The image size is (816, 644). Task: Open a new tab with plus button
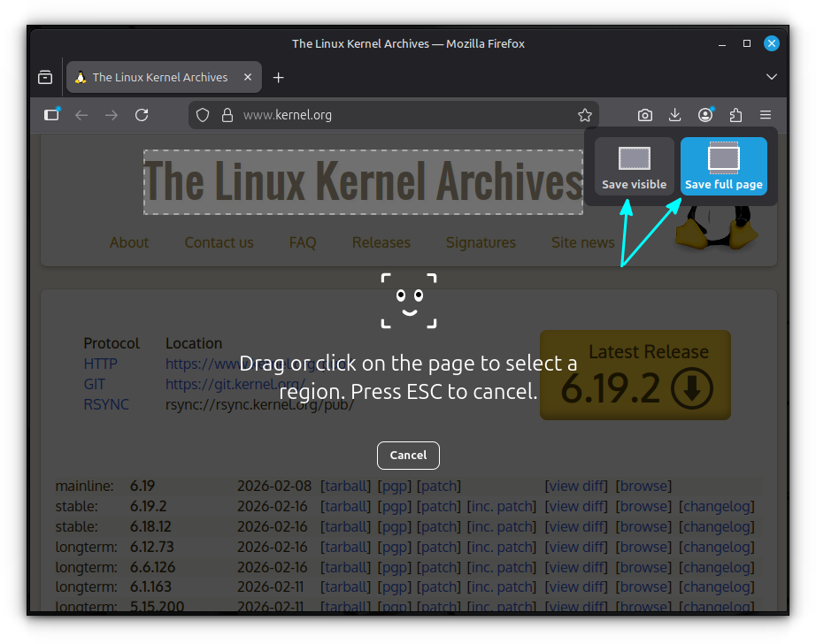[x=278, y=78]
